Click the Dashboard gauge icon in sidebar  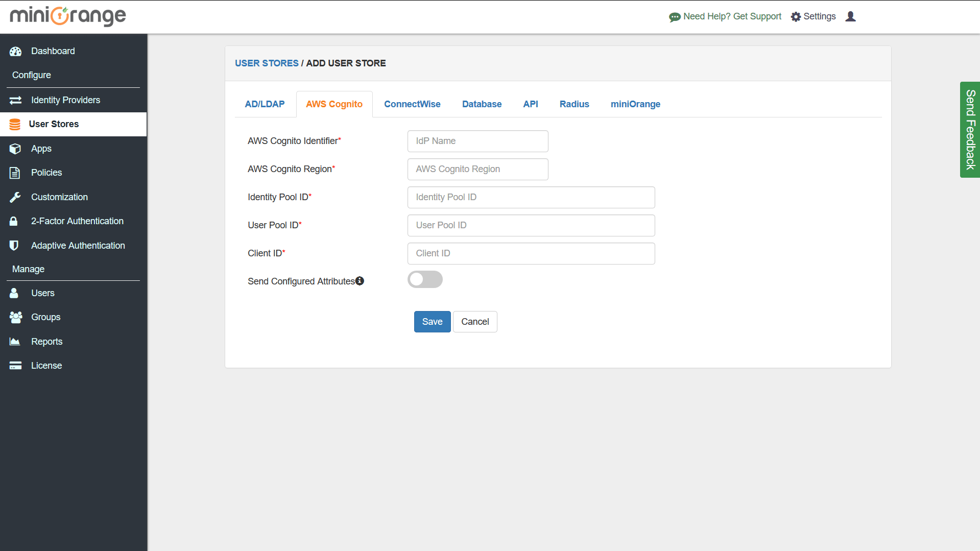pos(15,51)
